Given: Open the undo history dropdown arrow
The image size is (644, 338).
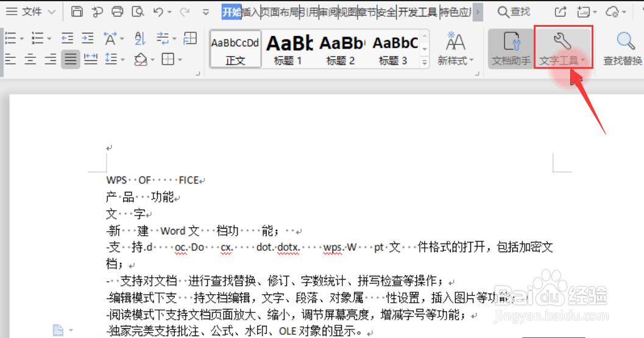Looking at the screenshot, I should coord(169,12).
